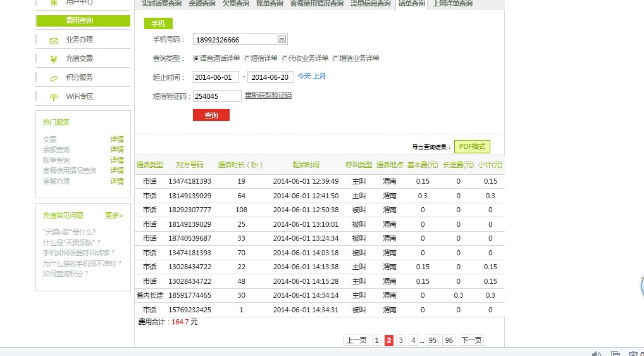Jump to page 96 in pagination
Viewport: 644px width, 356px height.
449,340
